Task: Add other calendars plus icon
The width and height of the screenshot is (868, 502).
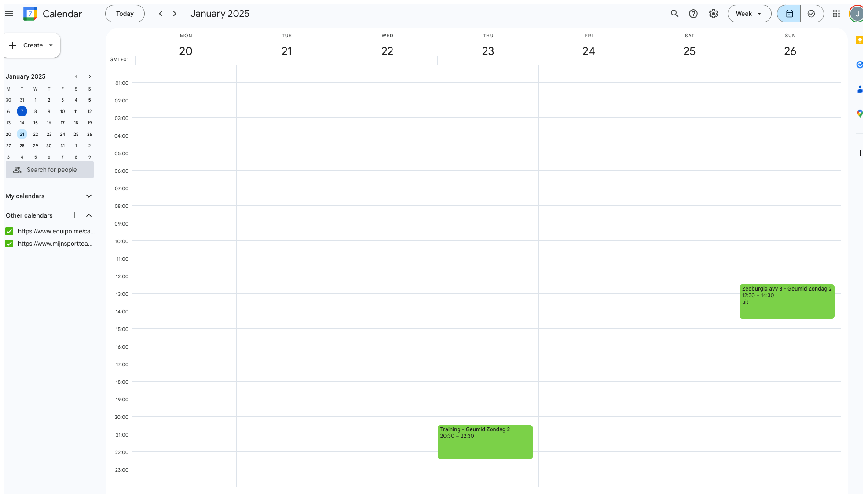Action: pyautogui.click(x=74, y=215)
